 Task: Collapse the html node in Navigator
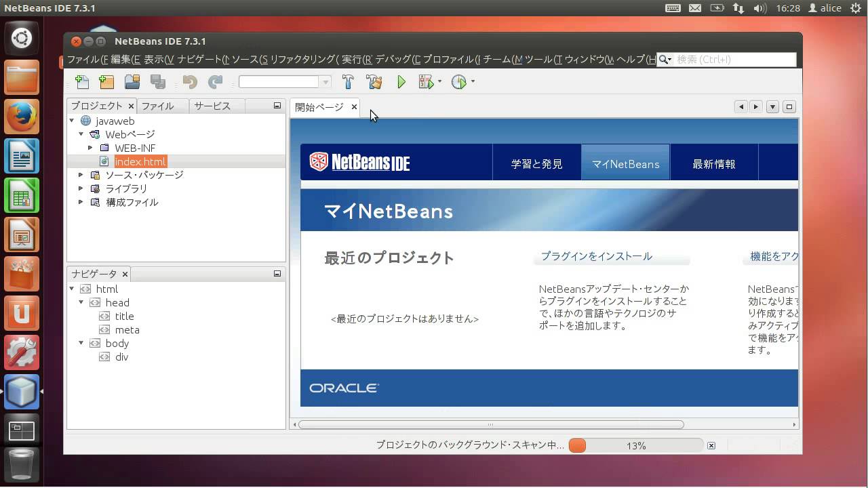(72, 289)
